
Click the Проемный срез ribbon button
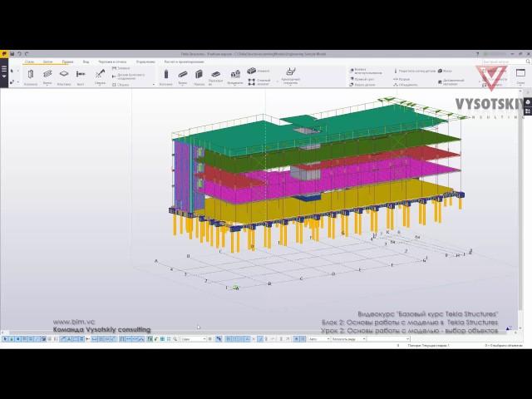coord(362,79)
